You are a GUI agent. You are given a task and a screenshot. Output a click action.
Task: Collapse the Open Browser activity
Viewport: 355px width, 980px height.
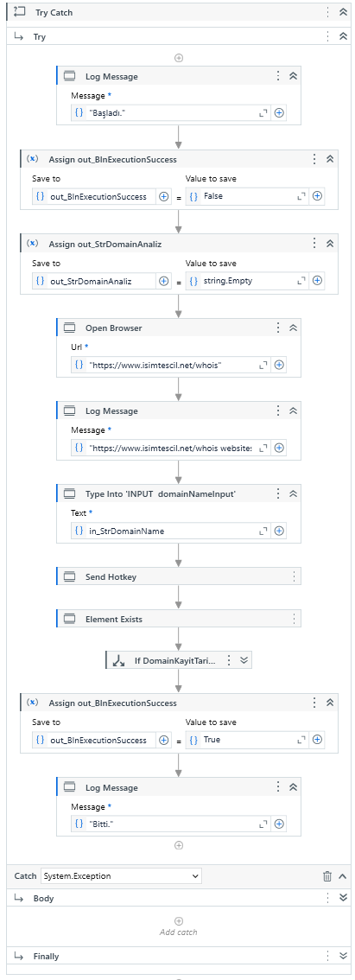293,328
